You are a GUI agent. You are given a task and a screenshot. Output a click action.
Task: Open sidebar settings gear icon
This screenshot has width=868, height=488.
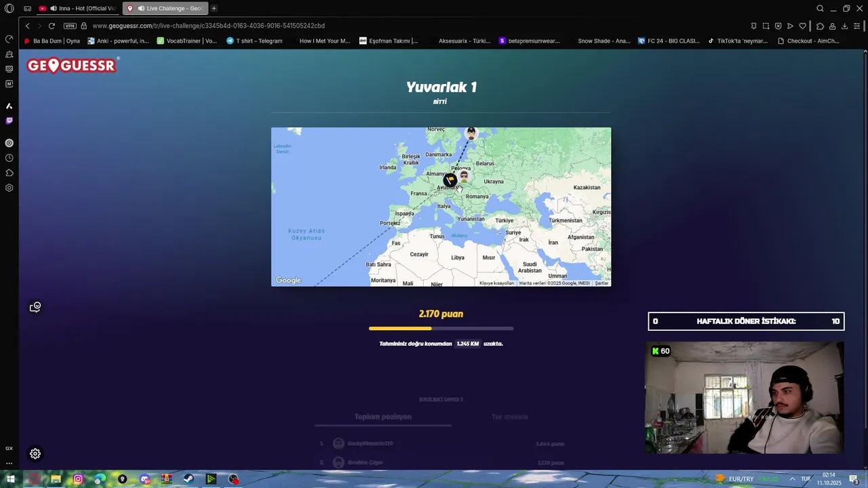click(9, 188)
